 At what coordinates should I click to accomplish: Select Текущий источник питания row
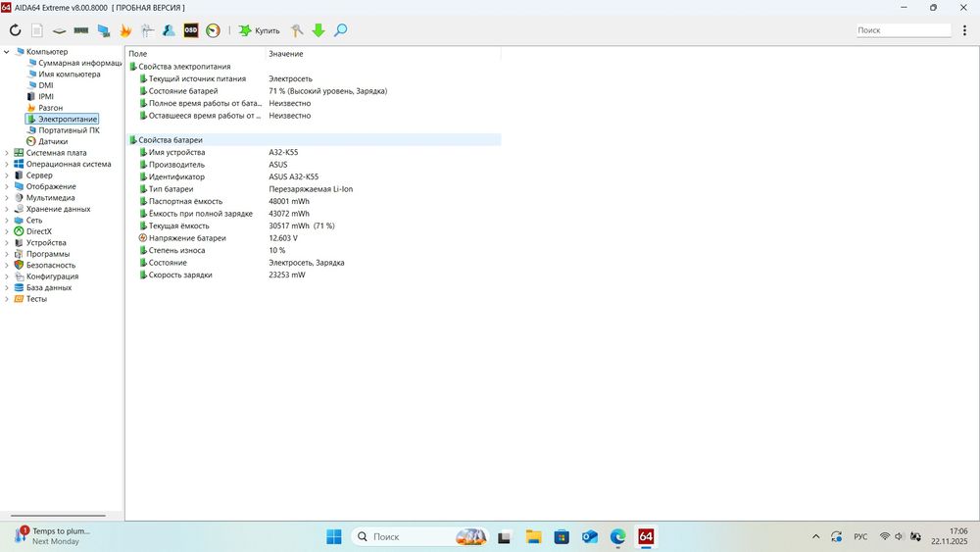314,78
